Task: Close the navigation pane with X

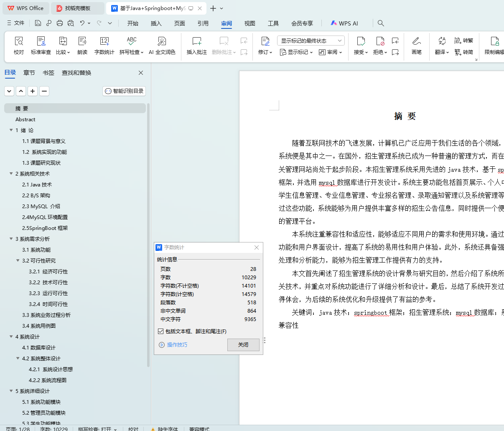Action: coord(141,73)
